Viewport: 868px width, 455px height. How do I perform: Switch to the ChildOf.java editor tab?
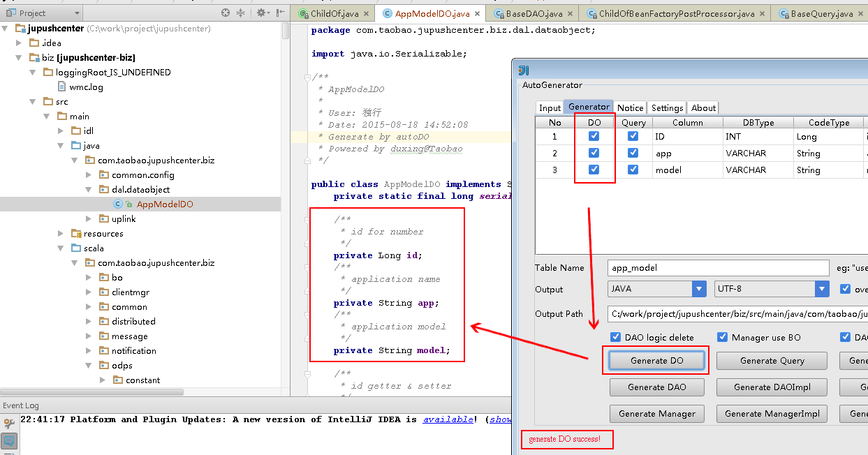[x=334, y=13]
